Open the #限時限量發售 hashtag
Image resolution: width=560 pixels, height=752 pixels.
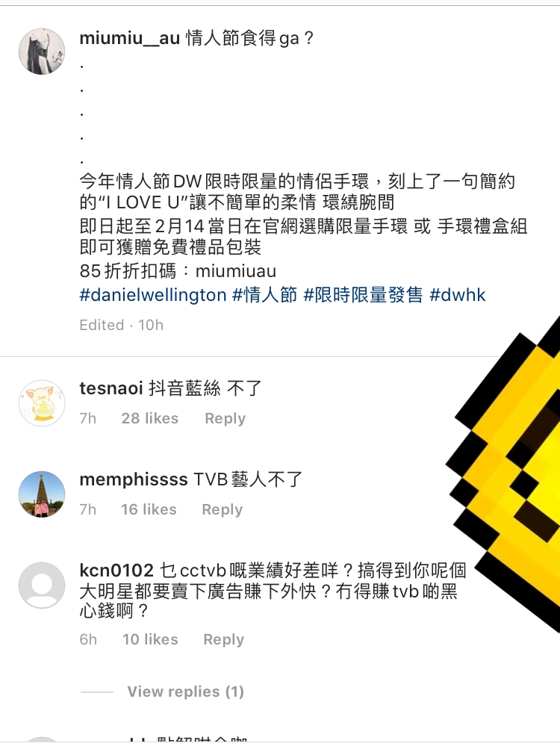(x=363, y=295)
